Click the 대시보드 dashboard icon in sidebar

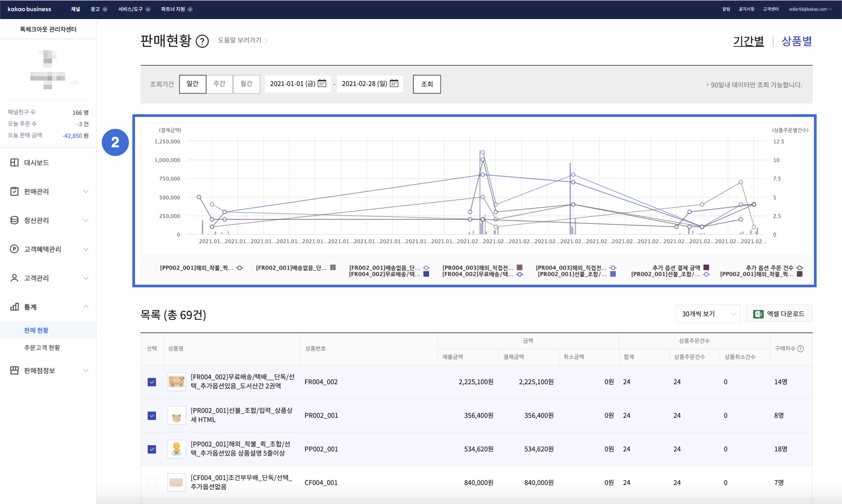15,162
